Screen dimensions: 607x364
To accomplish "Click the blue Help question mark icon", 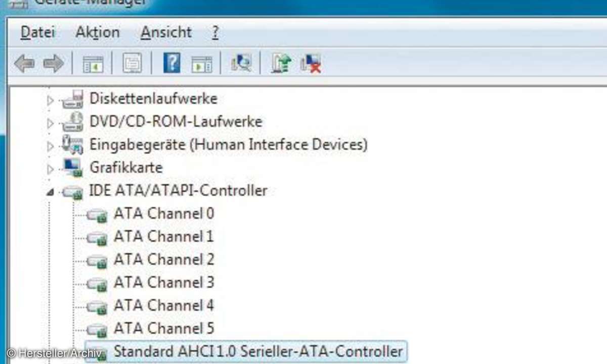I will click(172, 63).
